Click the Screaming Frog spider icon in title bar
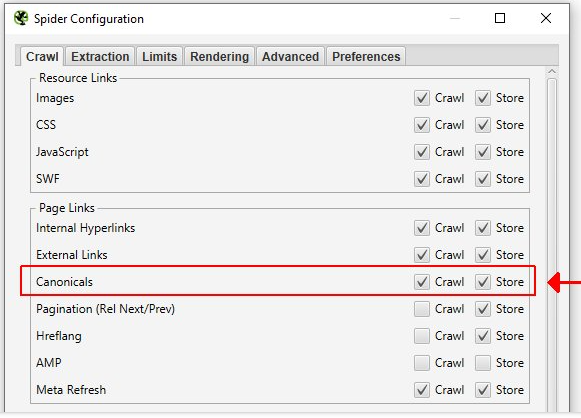The width and height of the screenshot is (581, 418). (21, 18)
